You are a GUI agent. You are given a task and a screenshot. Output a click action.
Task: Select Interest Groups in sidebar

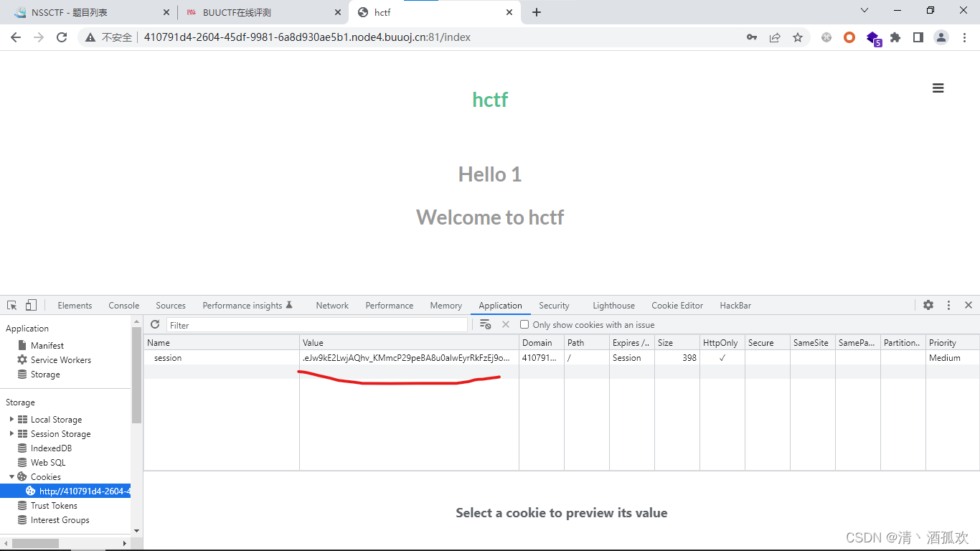[60, 519]
